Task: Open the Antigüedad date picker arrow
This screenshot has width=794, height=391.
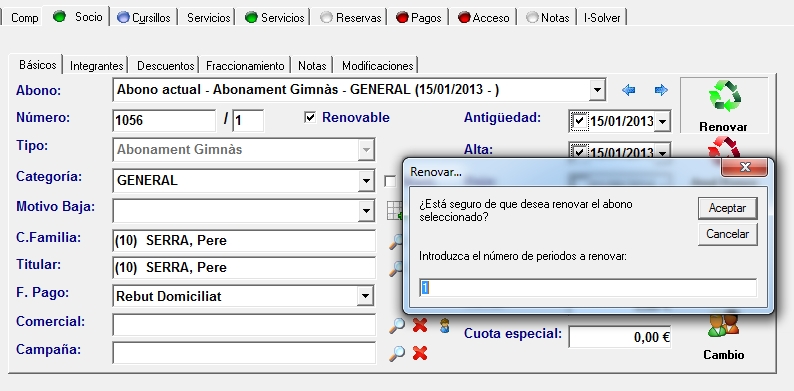Action: click(662, 122)
